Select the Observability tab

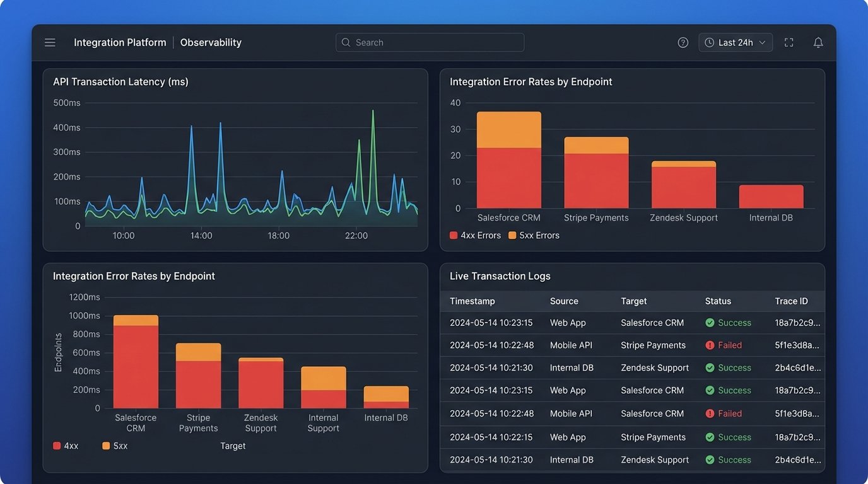coord(210,42)
